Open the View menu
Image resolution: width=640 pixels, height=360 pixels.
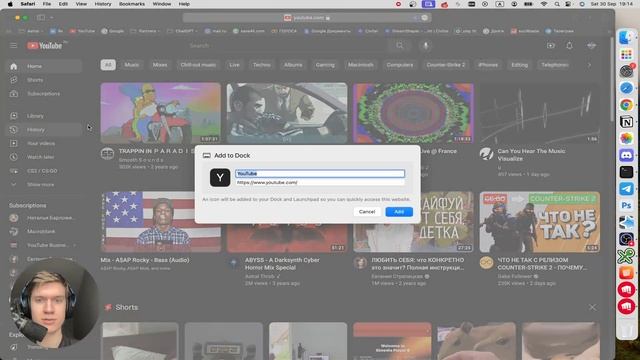[x=81, y=4]
